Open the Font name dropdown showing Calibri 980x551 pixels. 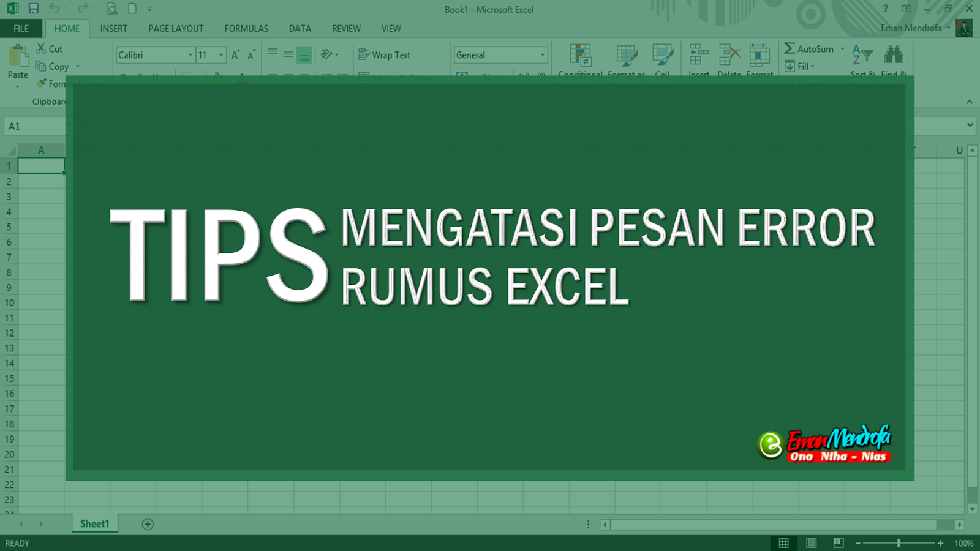click(190, 55)
